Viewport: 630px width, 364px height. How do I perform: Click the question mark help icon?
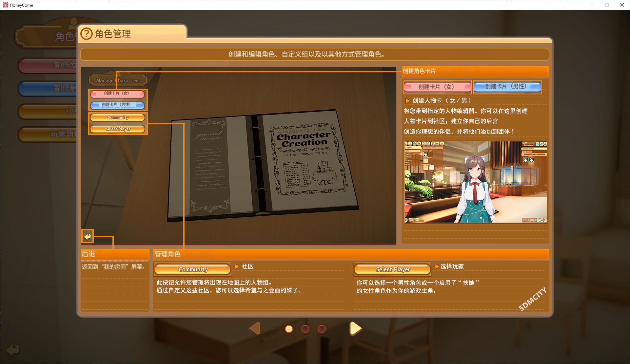tap(87, 34)
